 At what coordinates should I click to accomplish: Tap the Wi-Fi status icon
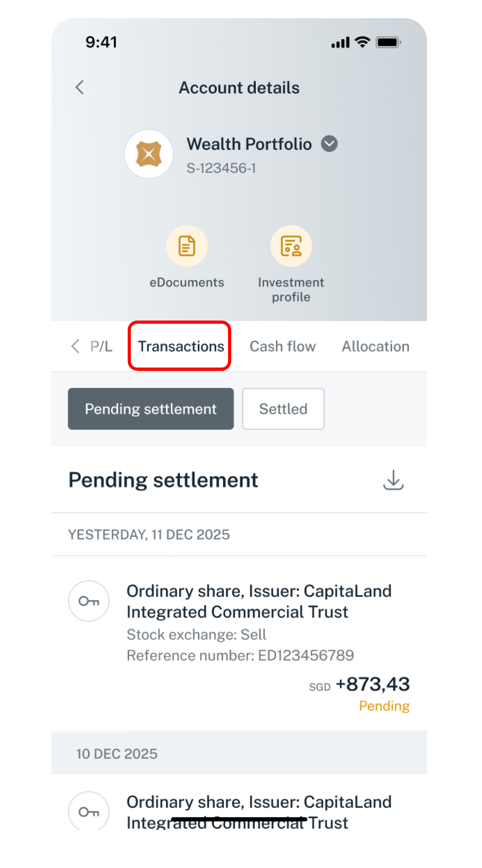click(x=362, y=42)
